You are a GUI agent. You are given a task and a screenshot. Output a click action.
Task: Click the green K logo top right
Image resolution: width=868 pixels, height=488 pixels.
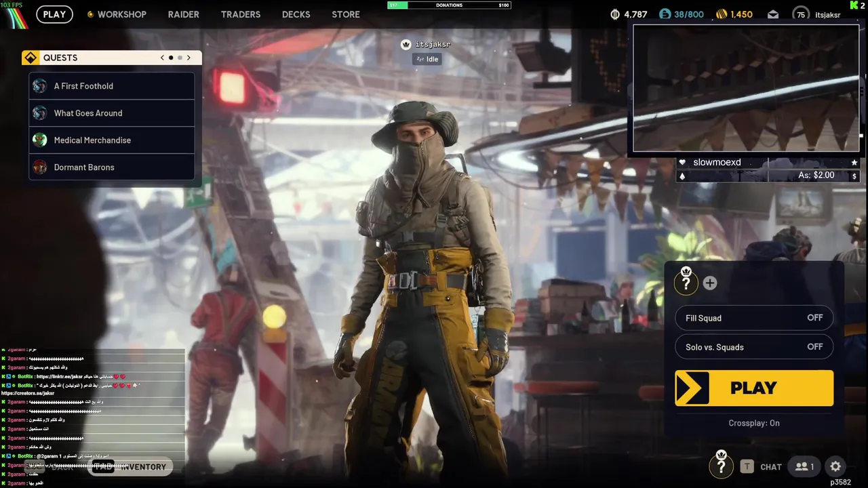click(x=853, y=5)
